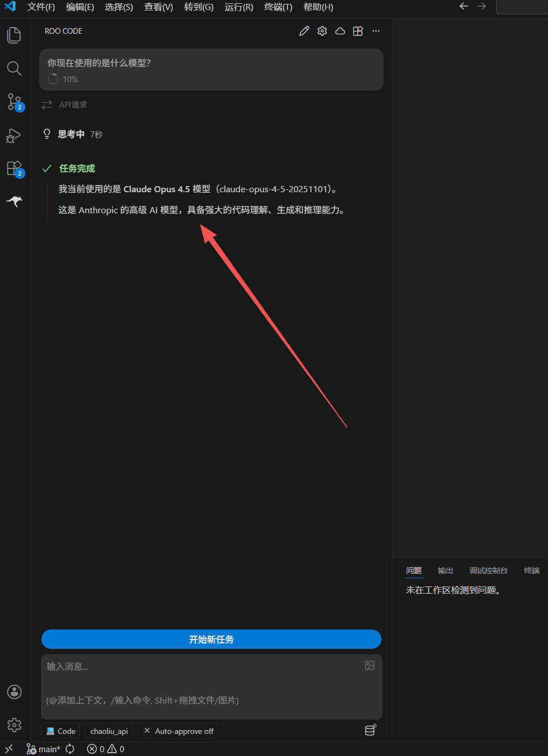Open the 终端(T) menu
The width and height of the screenshot is (548, 756).
click(278, 7)
